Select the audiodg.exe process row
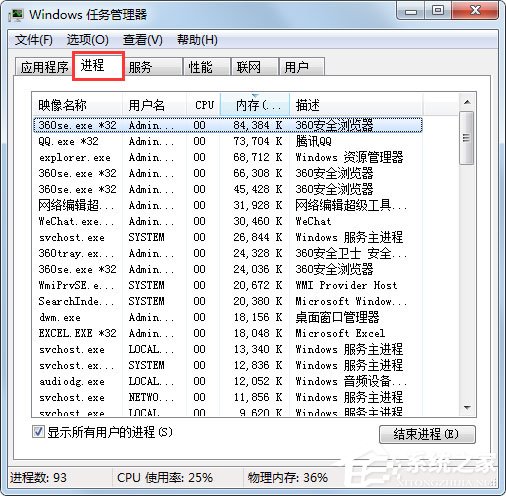This screenshot has width=506, height=496. [x=228, y=381]
